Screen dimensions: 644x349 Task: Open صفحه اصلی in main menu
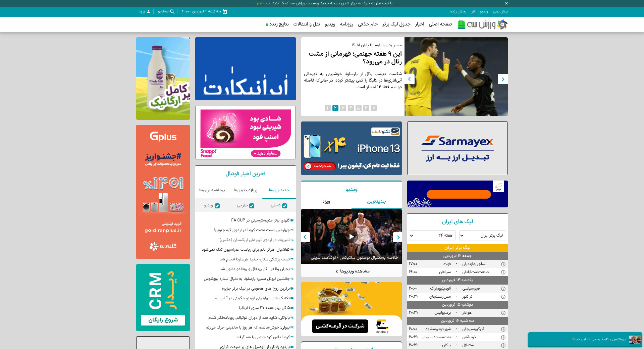pyautogui.click(x=440, y=24)
